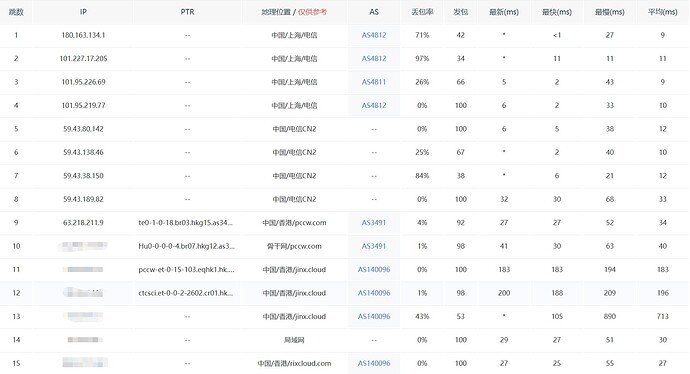Click the PTR ctcsci.et-0-0-2-2602.cr01 entry
The image size is (690, 374).
click(186, 293)
